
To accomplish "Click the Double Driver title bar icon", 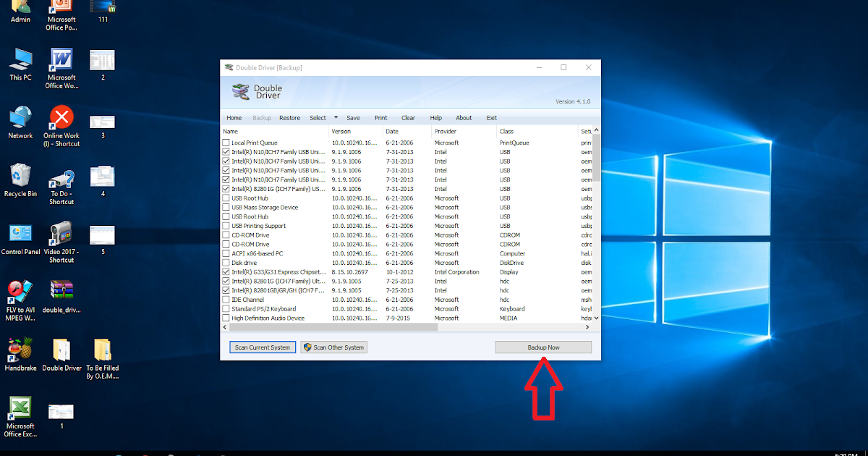I will point(229,67).
